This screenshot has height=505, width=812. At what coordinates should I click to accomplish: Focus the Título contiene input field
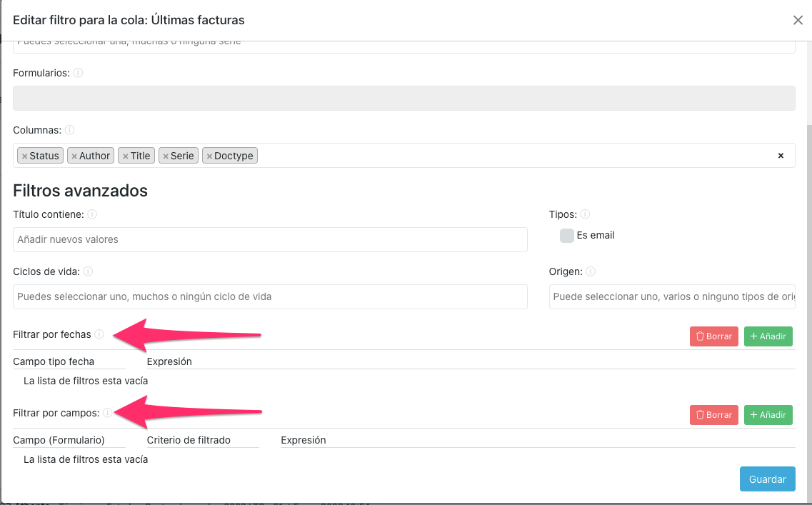[x=270, y=239]
